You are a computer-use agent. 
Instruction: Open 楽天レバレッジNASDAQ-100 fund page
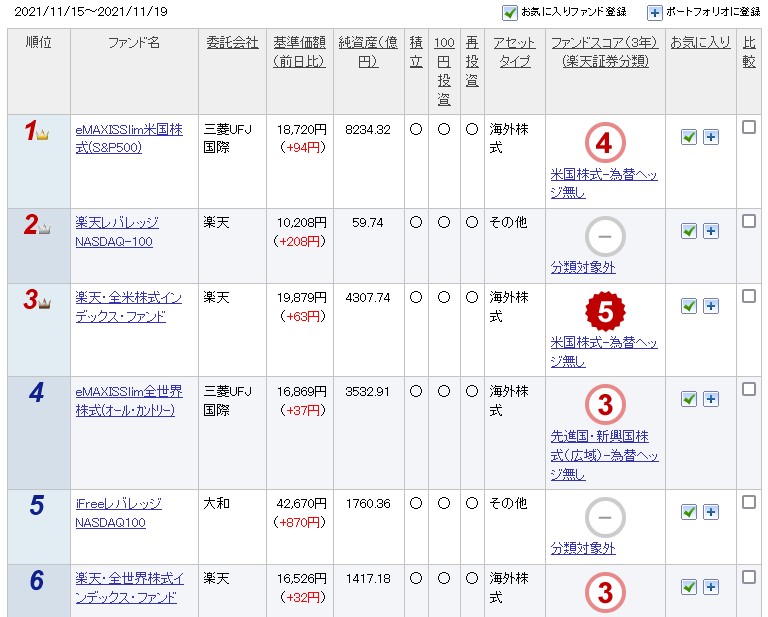[x=117, y=232]
